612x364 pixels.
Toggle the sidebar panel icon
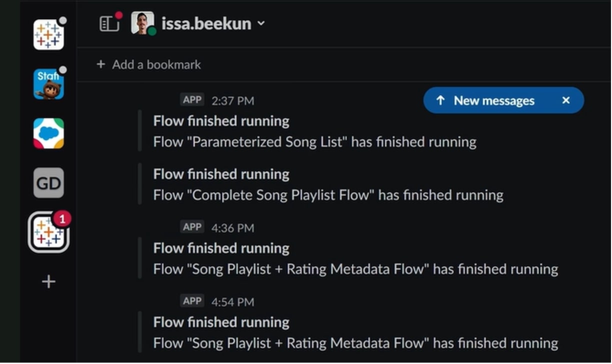click(x=109, y=23)
